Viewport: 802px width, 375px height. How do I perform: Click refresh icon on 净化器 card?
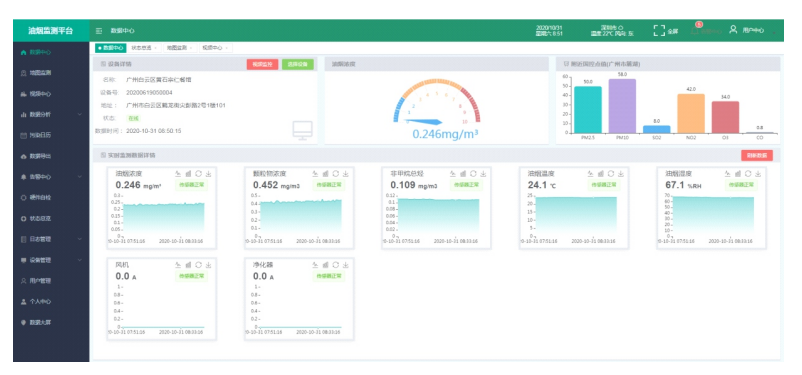[x=336, y=265]
